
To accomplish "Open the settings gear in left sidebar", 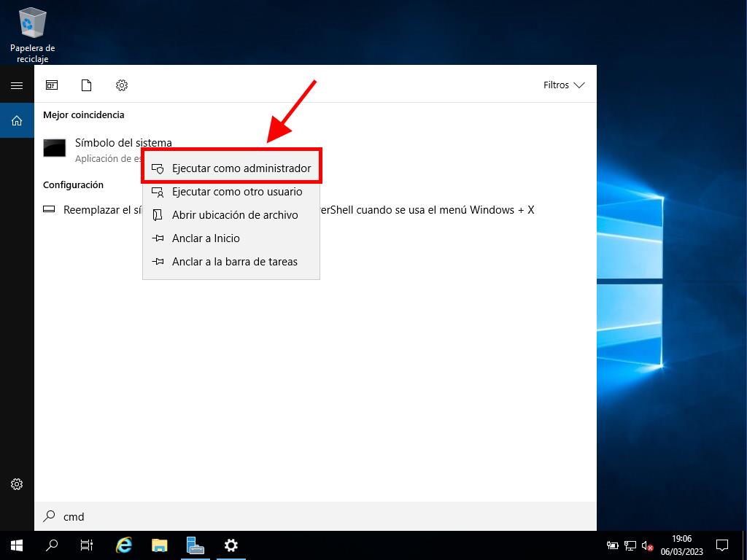I will [x=17, y=484].
